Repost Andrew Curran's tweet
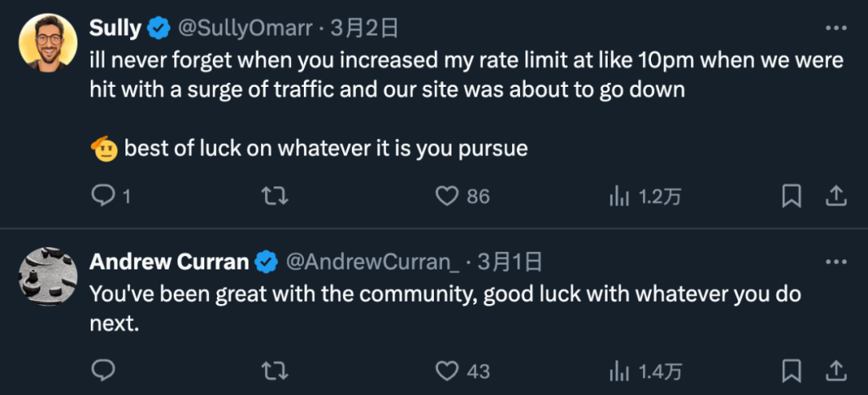 [x=275, y=371]
